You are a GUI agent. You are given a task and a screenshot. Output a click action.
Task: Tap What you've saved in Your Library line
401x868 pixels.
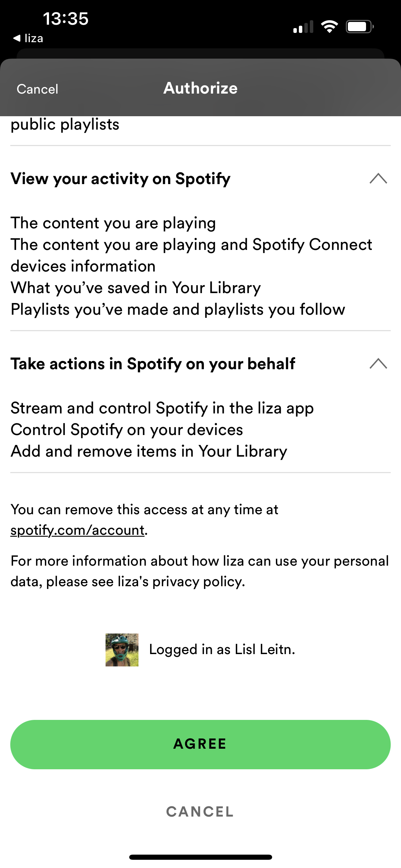pyautogui.click(x=136, y=288)
